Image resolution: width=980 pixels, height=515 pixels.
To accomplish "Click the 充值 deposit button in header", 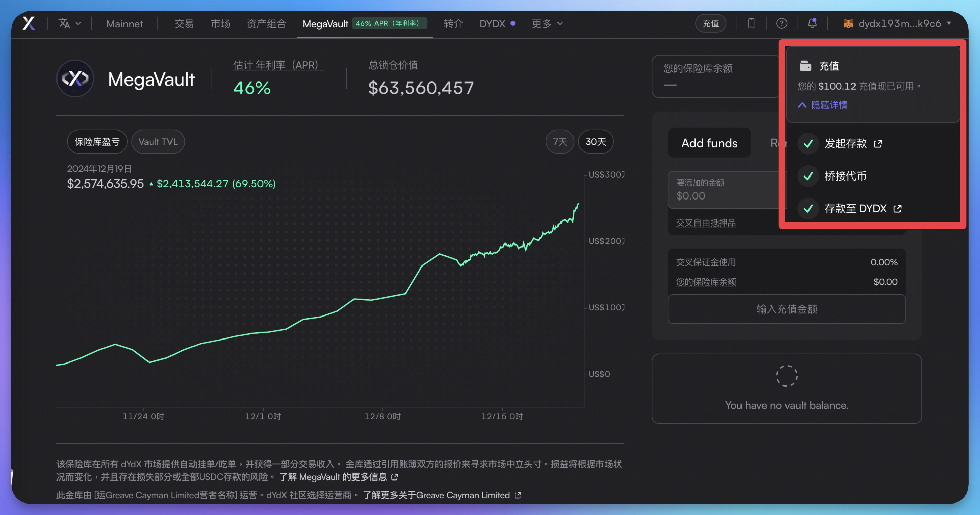I will coord(710,23).
